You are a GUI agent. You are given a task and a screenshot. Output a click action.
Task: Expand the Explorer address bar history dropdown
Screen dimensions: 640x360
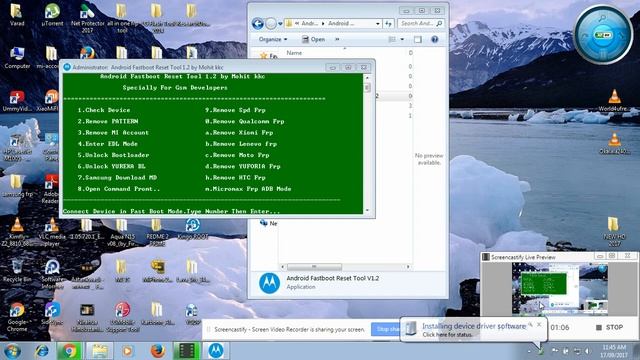click(378, 24)
